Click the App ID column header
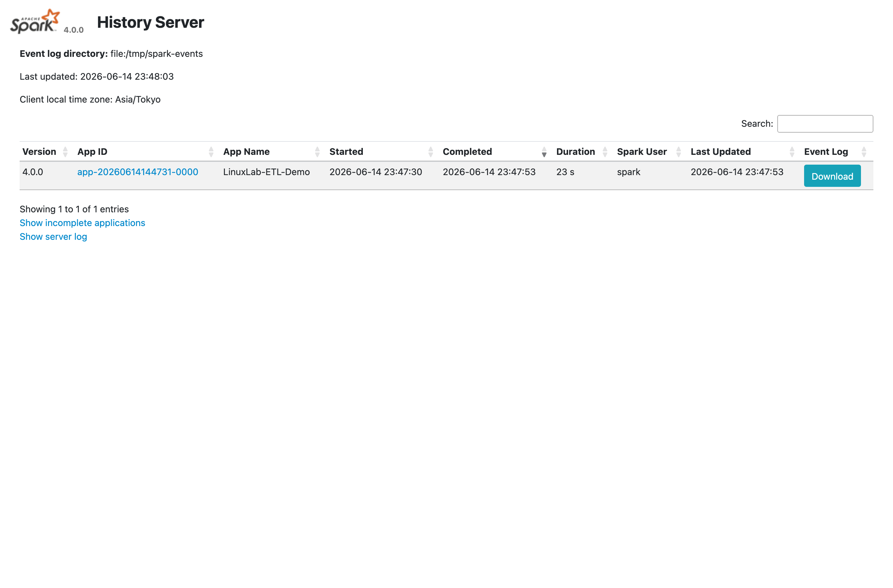893x588 pixels. point(92,152)
